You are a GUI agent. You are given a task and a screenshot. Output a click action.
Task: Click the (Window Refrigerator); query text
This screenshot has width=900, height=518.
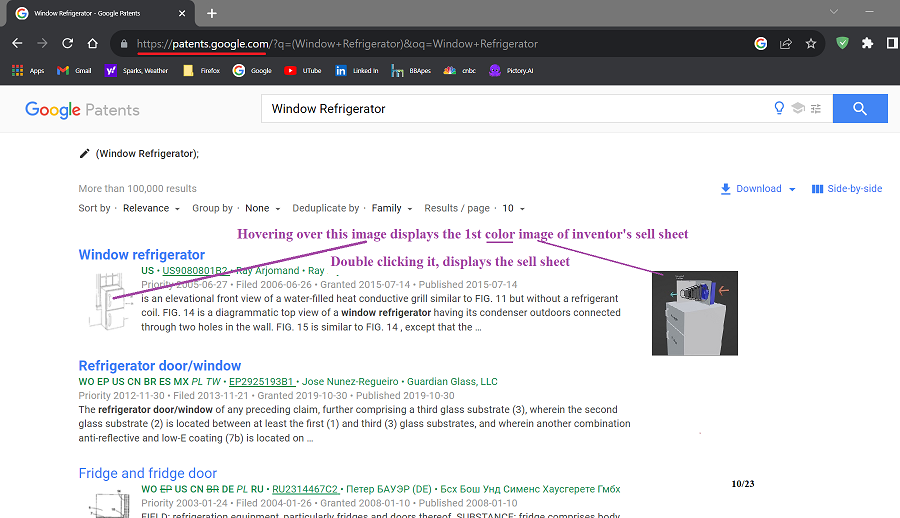148,153
